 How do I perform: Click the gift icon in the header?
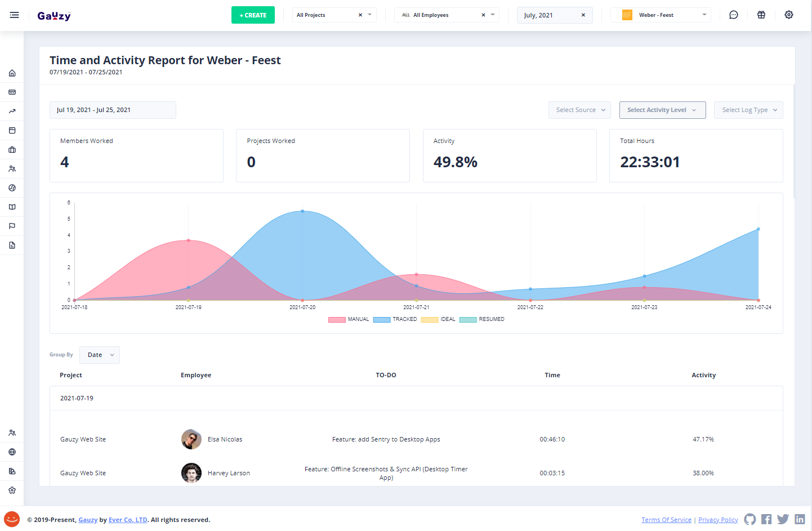click(x=761, y=15)
